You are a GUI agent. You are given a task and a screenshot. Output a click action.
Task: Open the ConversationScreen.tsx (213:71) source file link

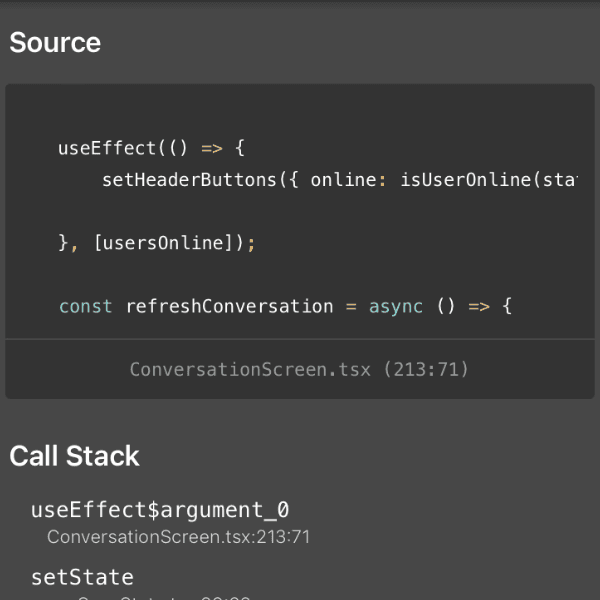point(299,369)
